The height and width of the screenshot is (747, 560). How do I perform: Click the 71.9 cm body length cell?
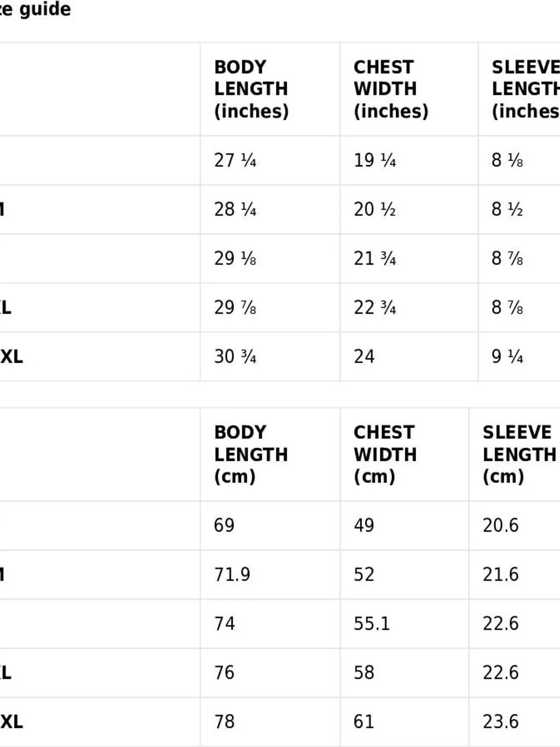232,574
